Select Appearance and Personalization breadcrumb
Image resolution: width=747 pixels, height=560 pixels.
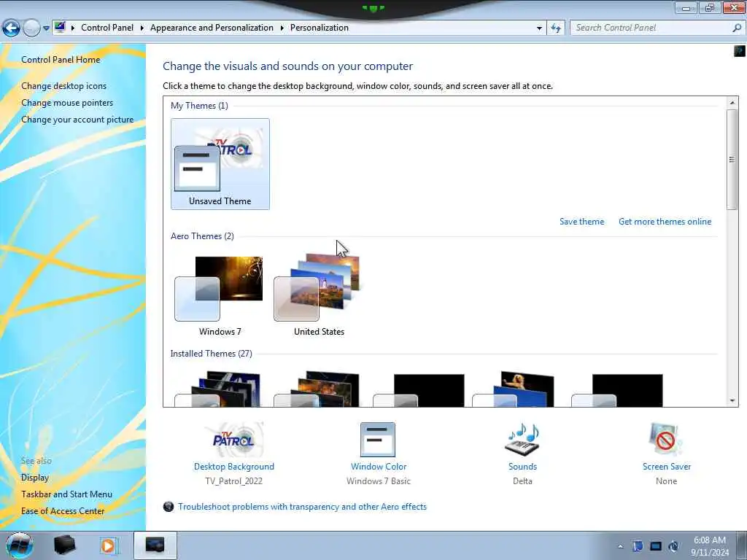tap(212, 28)
